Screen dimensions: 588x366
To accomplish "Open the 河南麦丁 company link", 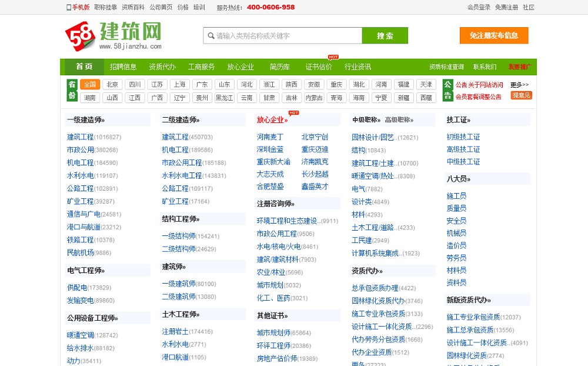I will (x=270, y=137).
